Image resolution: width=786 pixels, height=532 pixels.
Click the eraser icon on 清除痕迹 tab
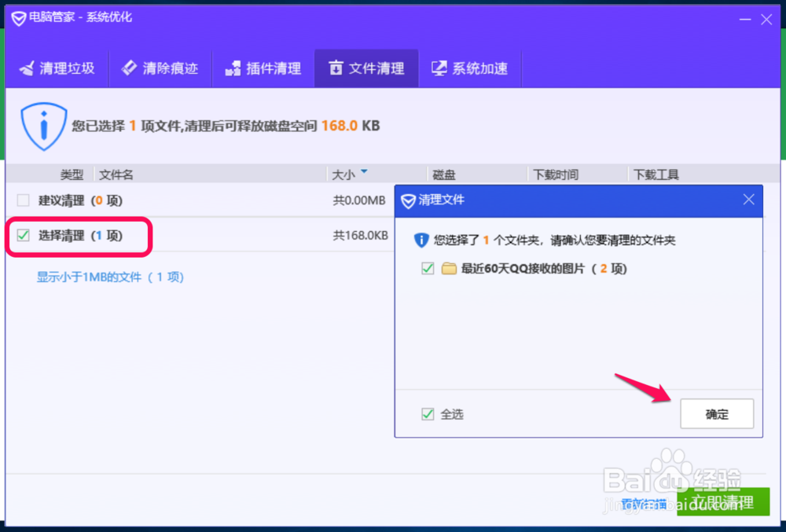[x=130, y=69]
